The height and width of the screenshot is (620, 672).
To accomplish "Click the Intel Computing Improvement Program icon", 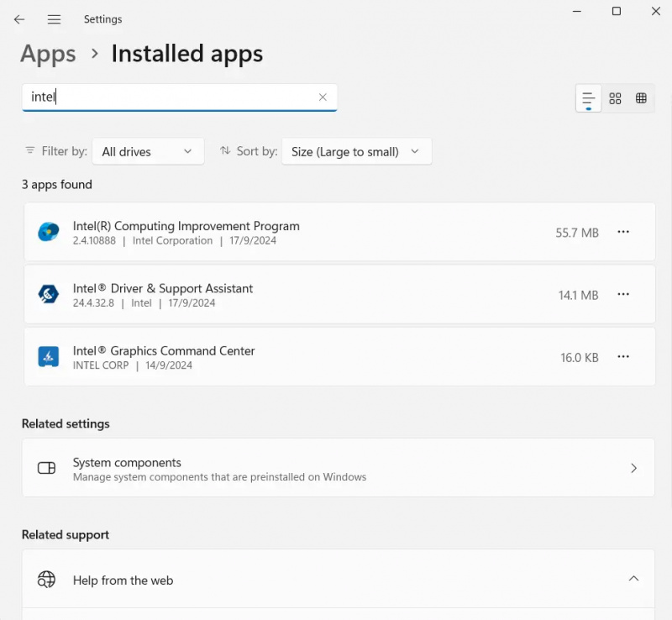I will (49, 232).
